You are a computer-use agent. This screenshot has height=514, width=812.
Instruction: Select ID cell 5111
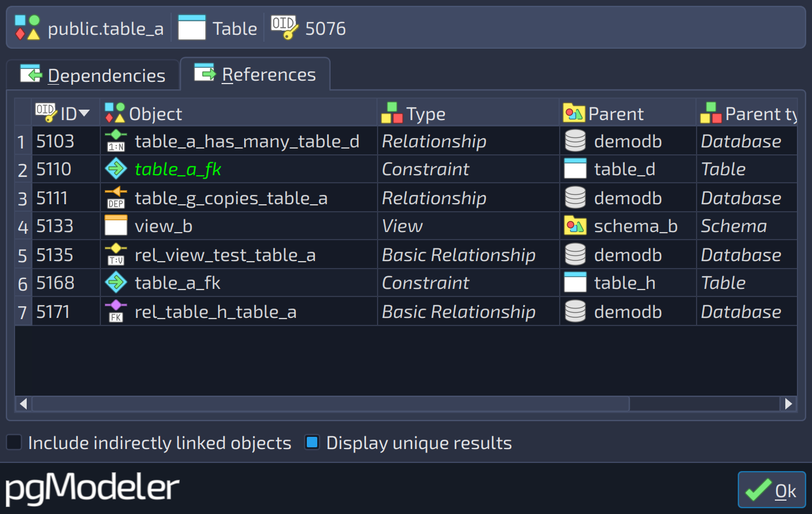point(66,198)
